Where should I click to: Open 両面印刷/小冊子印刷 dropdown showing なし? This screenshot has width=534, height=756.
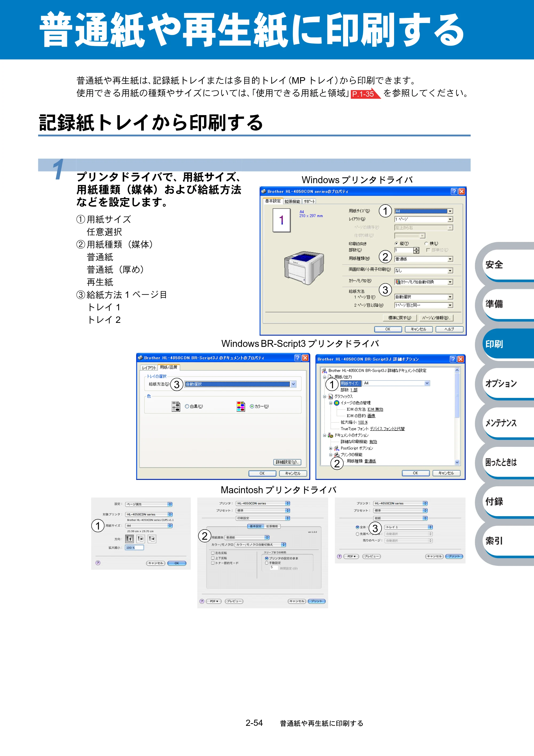click(x=424, y=271)
